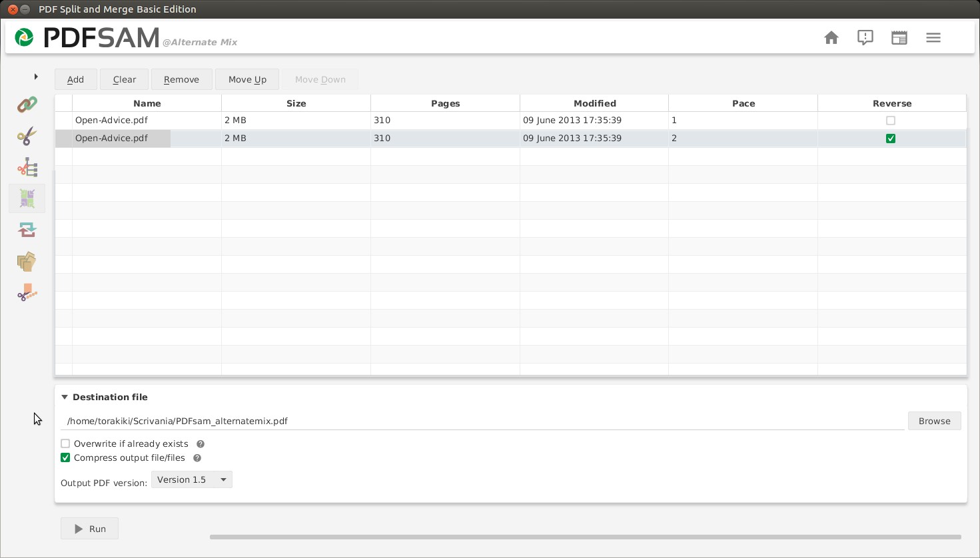This screenshot has height=558, width=980.
Task: Click modified date in the pace 1 row
Action: click(572, 121)
